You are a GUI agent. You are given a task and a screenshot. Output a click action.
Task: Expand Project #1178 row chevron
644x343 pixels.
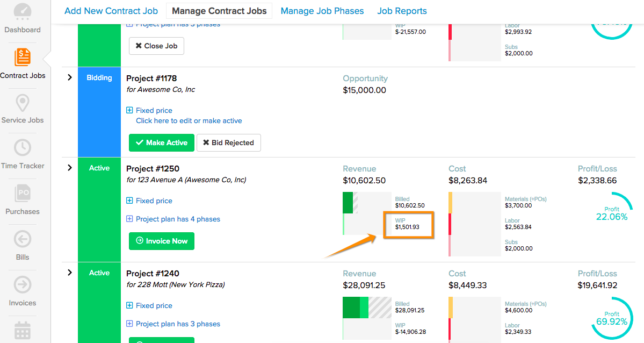pyautogui.click(x=70, y=78)
